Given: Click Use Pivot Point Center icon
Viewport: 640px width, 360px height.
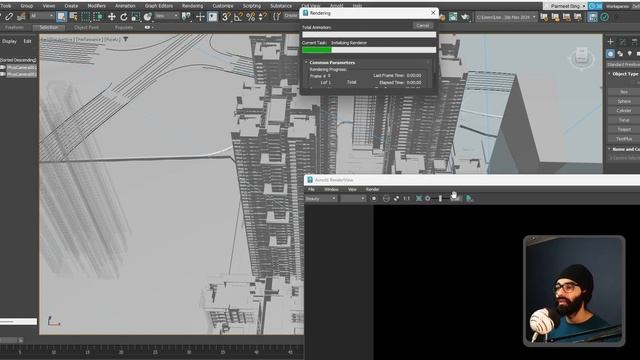Looking at the screenshot, I should point(187,17).
